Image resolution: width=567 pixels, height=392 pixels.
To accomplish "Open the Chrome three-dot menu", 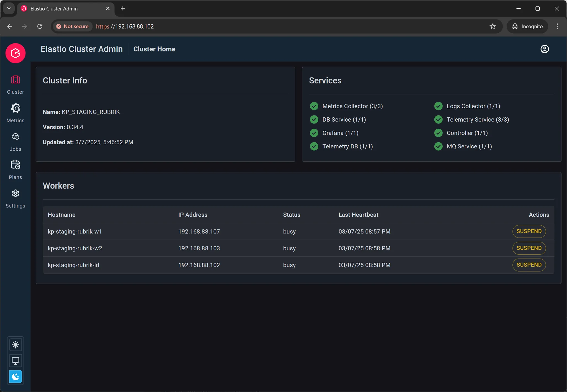I will [557, 26].
